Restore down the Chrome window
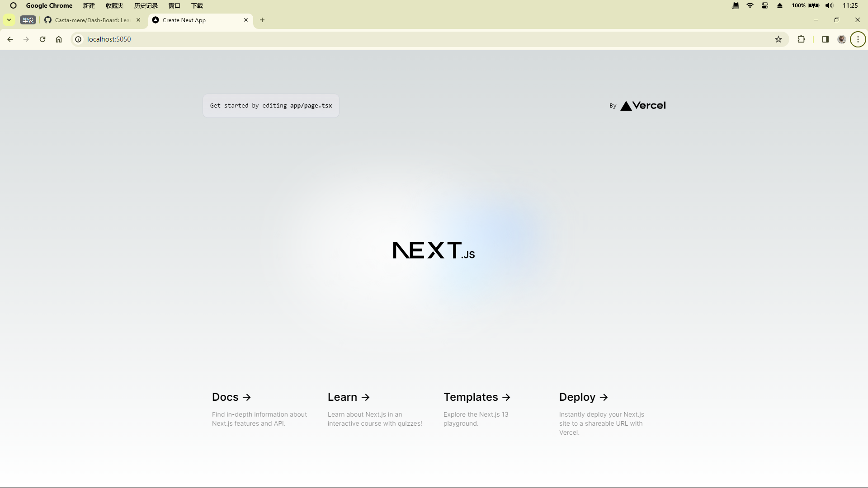 point(837,20)
